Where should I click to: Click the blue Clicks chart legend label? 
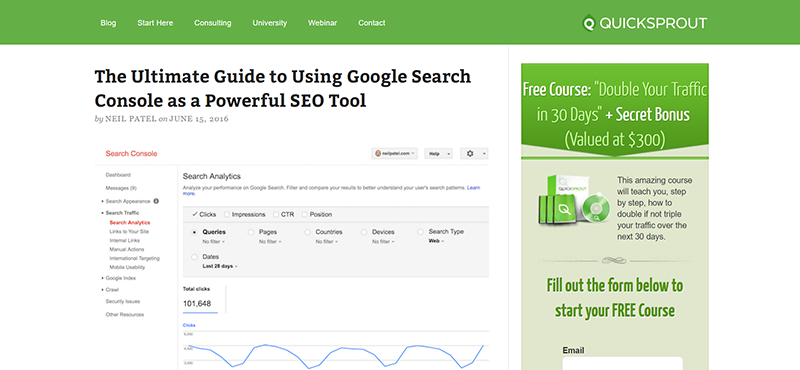coord(189,325)
